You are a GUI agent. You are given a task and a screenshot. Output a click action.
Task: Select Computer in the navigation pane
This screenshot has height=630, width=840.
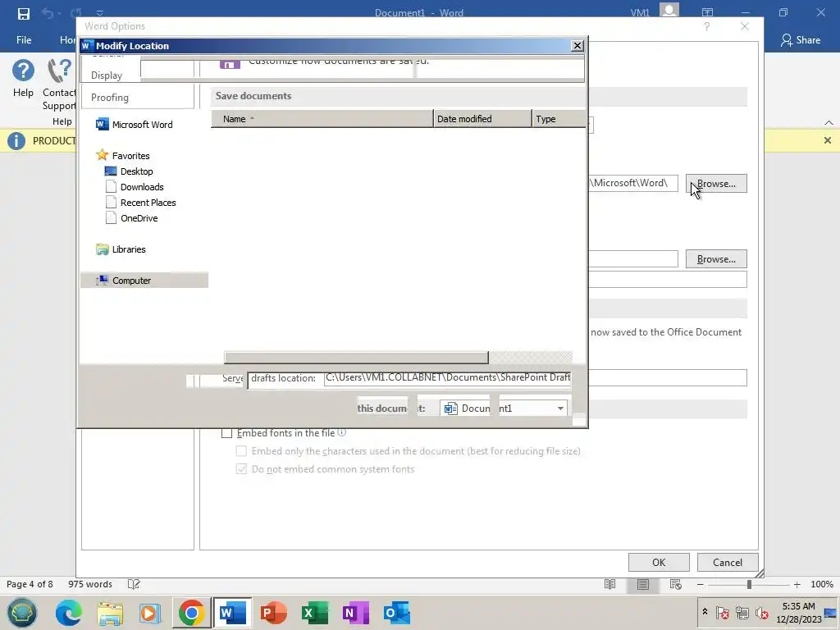click(x=144, y=281)
